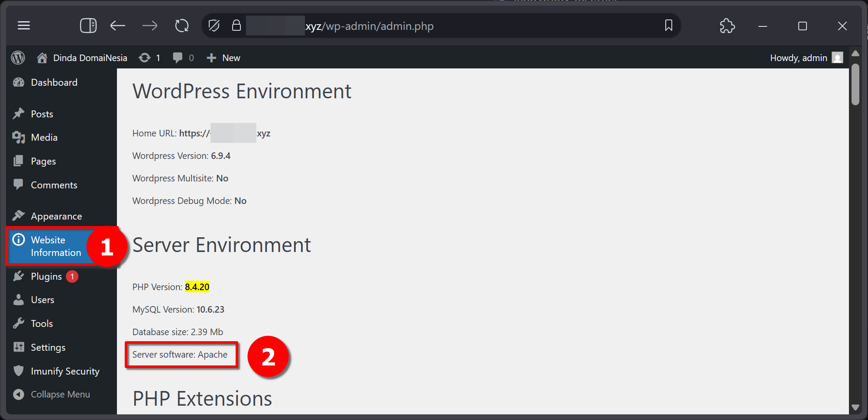Visit site via the home icon
This screenshot has width=868, height=420.
pos(42,58)
